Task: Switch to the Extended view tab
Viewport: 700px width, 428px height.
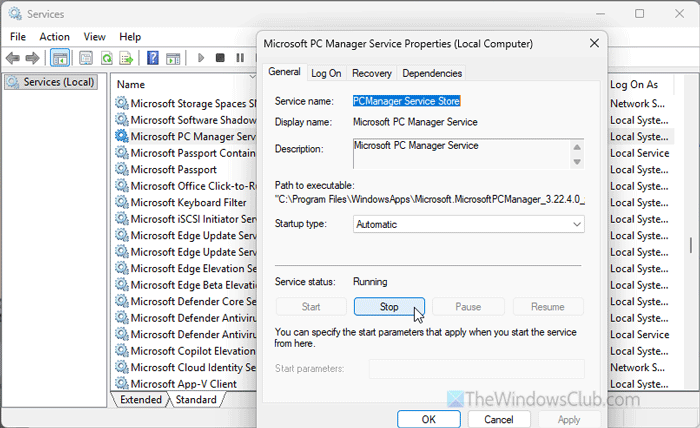Action: coord(141,399)
